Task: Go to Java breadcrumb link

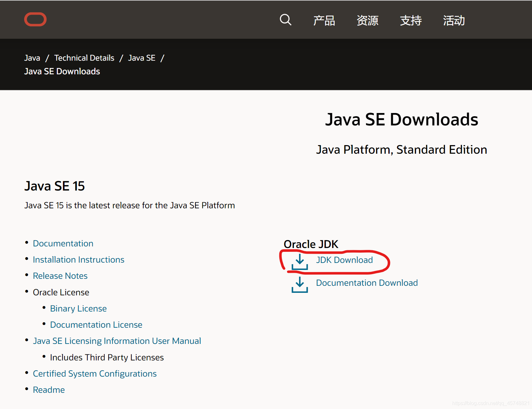Action: coord(32,58)
